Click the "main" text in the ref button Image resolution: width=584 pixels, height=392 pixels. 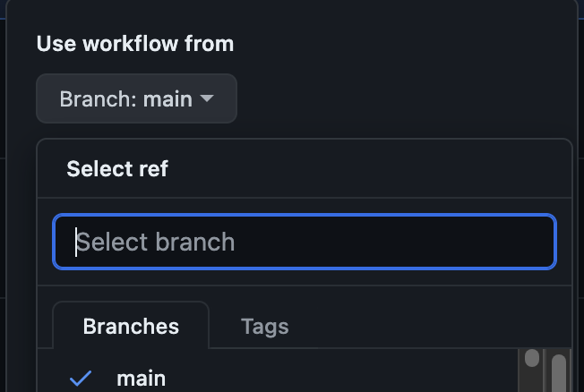pyautogui.click(x=167, y=98)
